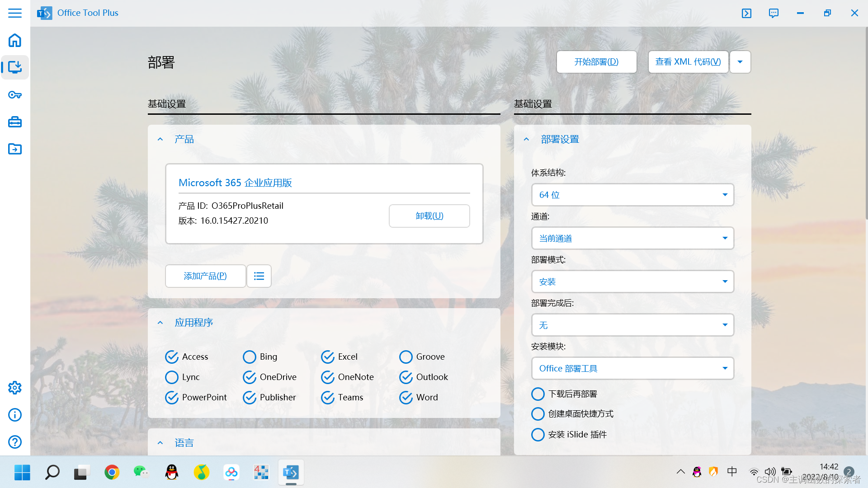Click 添加产品(P) button

205,276
